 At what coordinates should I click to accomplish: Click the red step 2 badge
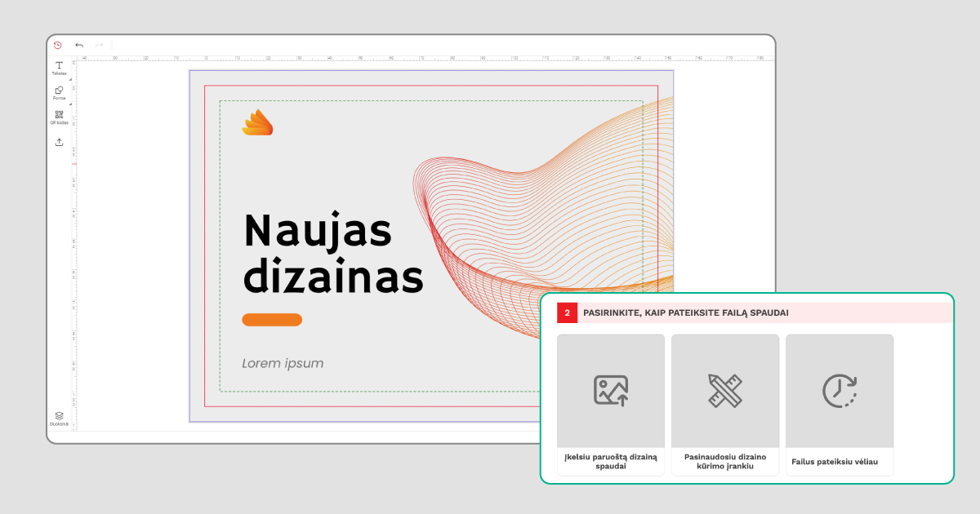[x=567, y=312]
